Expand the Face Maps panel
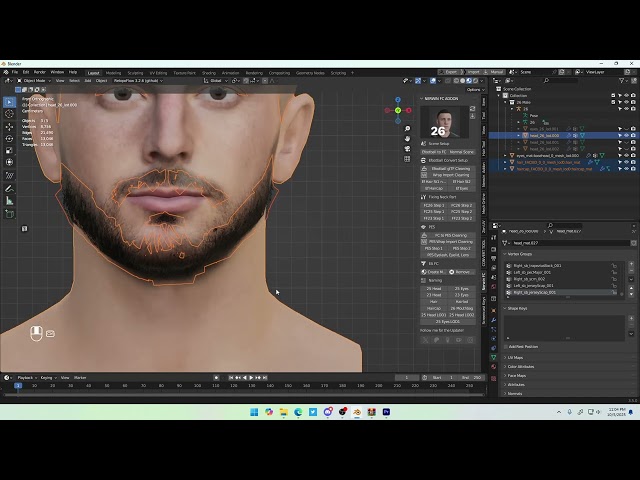 pyautogui.click(x=504, y=376)
